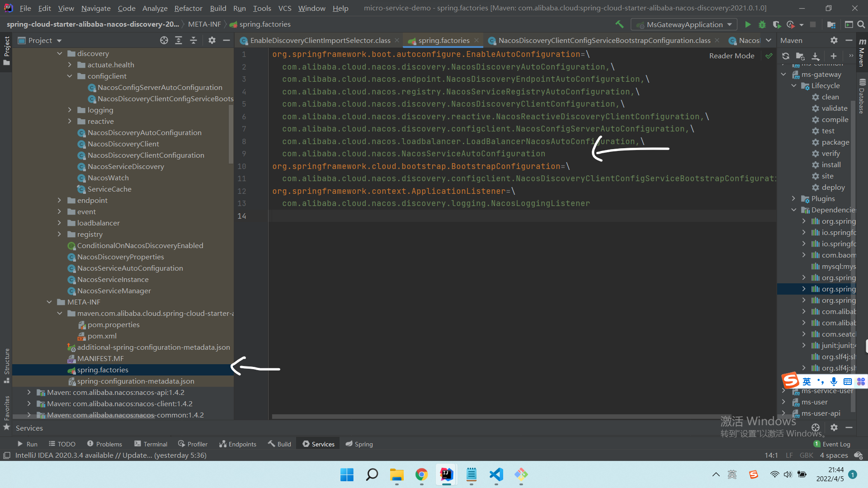Viewport: 868px width, 488px height.
Task: Close the spring.factories editor tab
Action: click(476, 40)
